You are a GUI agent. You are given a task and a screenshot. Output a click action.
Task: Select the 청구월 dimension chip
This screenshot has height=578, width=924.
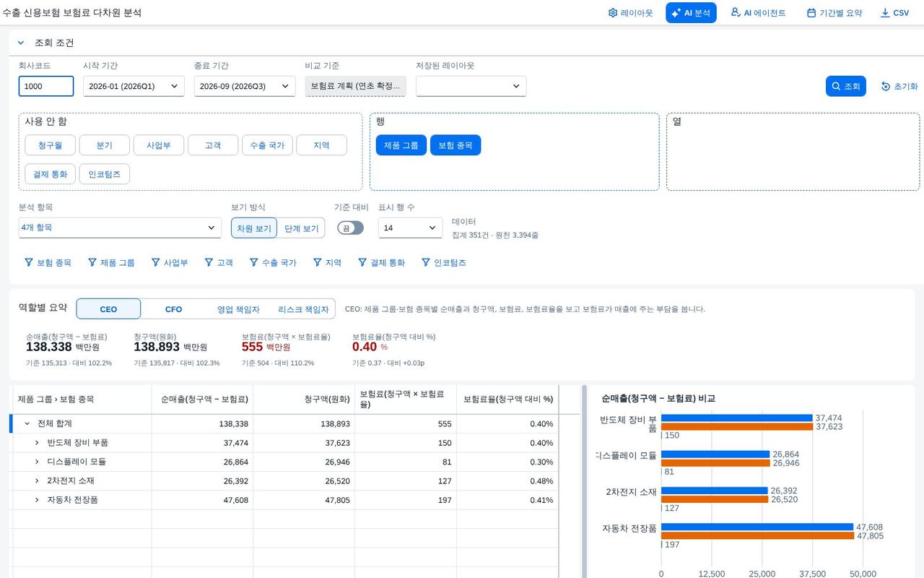[50, 145]
